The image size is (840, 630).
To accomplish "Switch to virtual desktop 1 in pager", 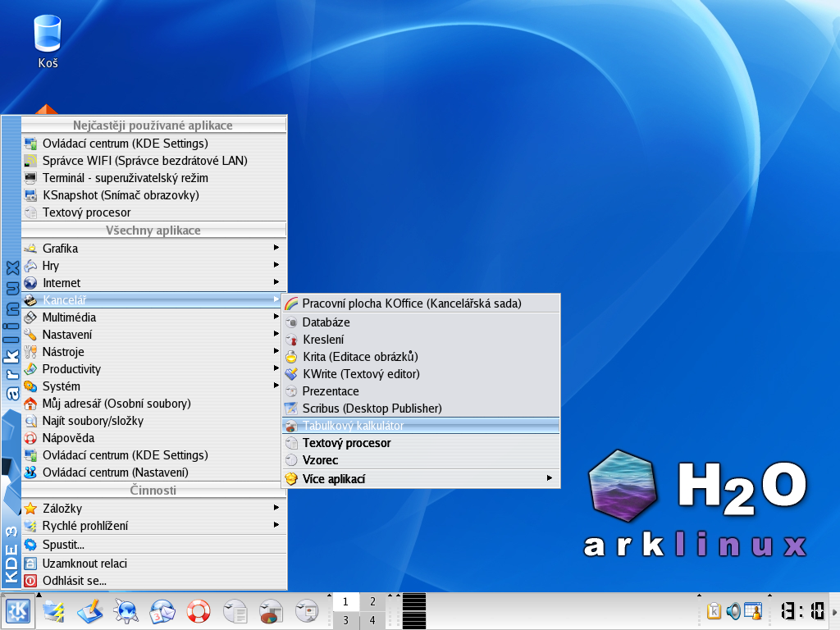I will pos(345,601).
